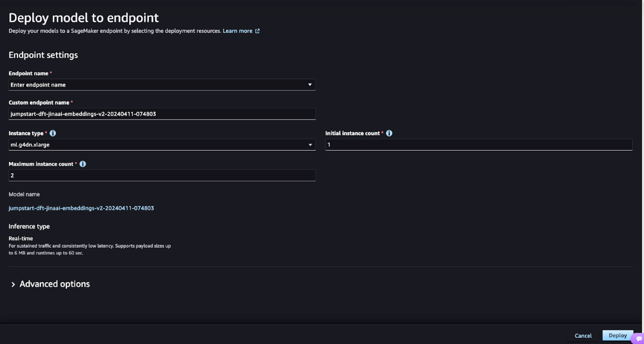Click the external link icon beside Learn more
Image resolution: width=644 pixels, height=344 pixels.
click(x=257, y=31)
